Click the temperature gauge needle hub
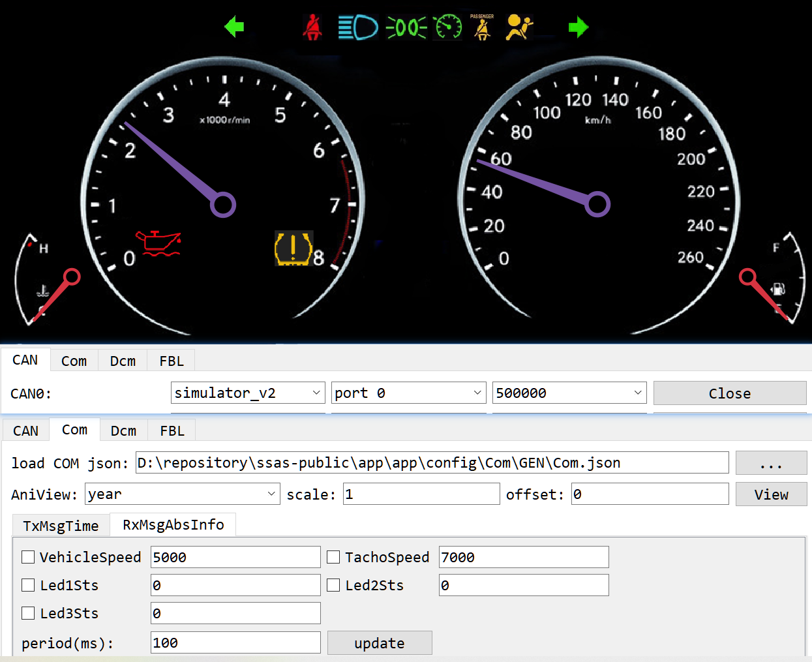The height and width of the screenshot is (662, 812). coord(72,277)
